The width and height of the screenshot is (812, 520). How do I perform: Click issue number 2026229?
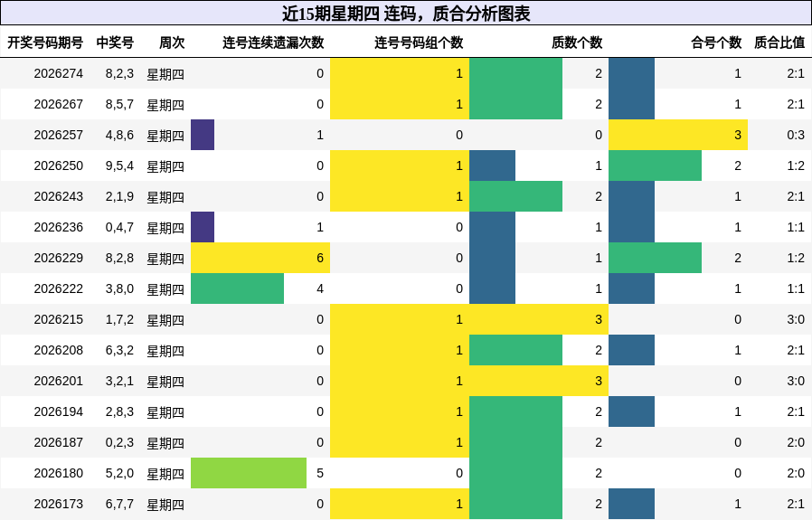[x=59, y=258]
